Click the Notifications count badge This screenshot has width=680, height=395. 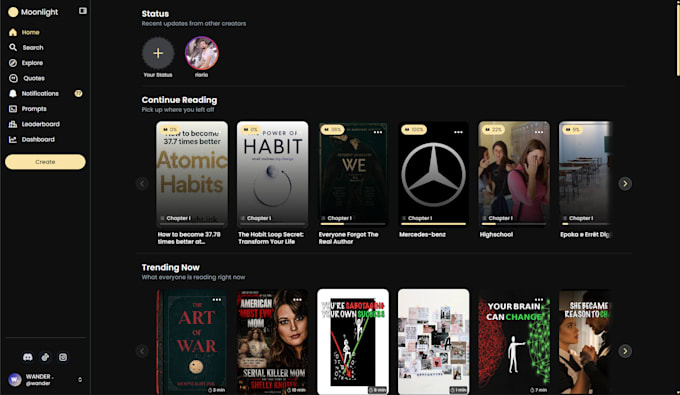(x=78, y=93)
